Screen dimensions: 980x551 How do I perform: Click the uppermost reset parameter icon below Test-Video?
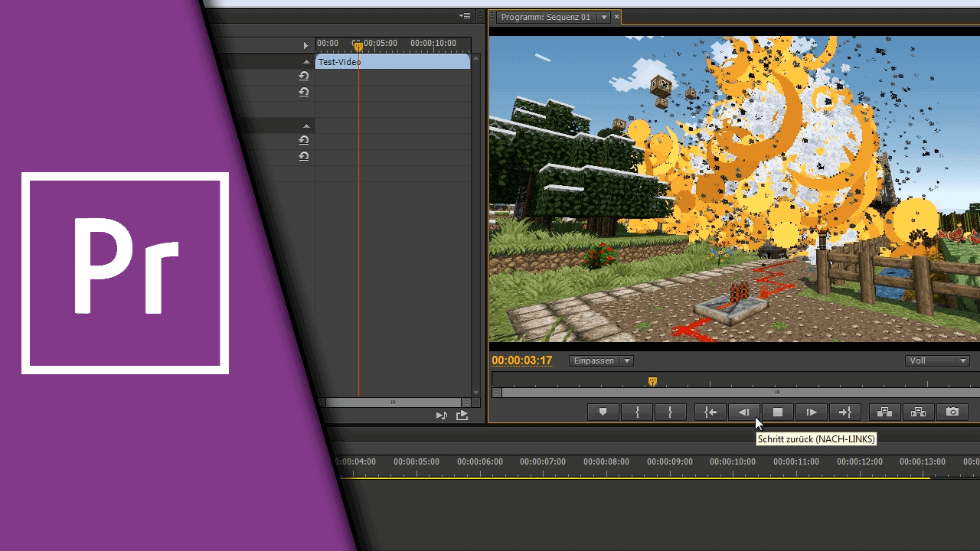304,76
